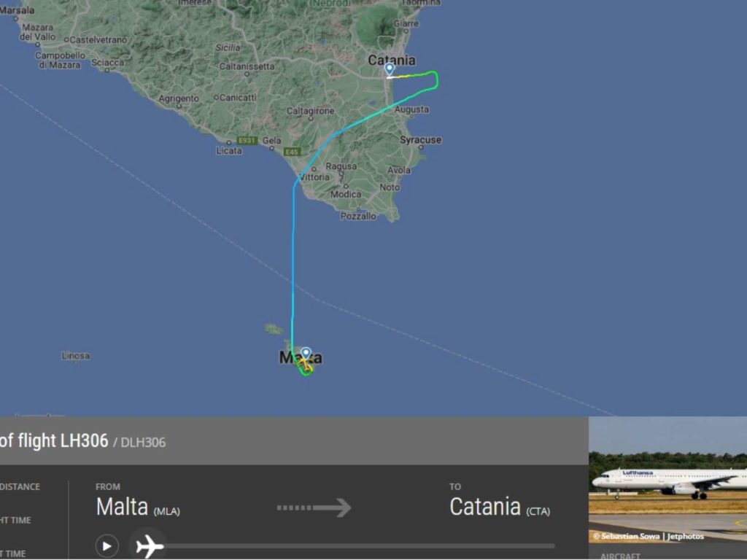Click the route direction arrow between airports
This screenshot has width=747, height=560.
coord(314,507)
